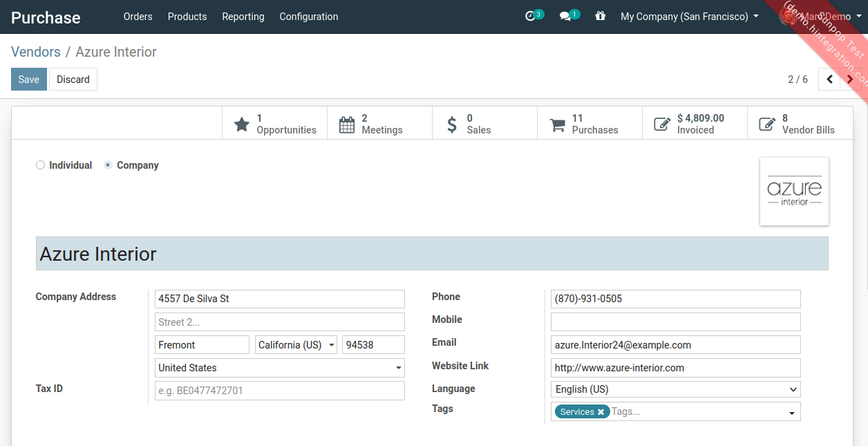Expand the Tags dropdown arrow
Viewport: 868px width, 446px height.
(x=791, y=413)
